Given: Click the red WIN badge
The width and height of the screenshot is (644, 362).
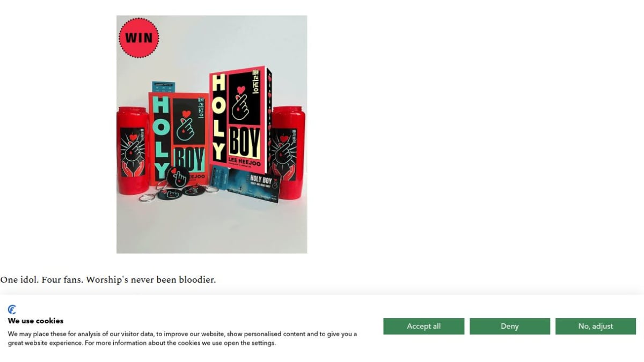Looking at the screenshot, I should (139, 38).
